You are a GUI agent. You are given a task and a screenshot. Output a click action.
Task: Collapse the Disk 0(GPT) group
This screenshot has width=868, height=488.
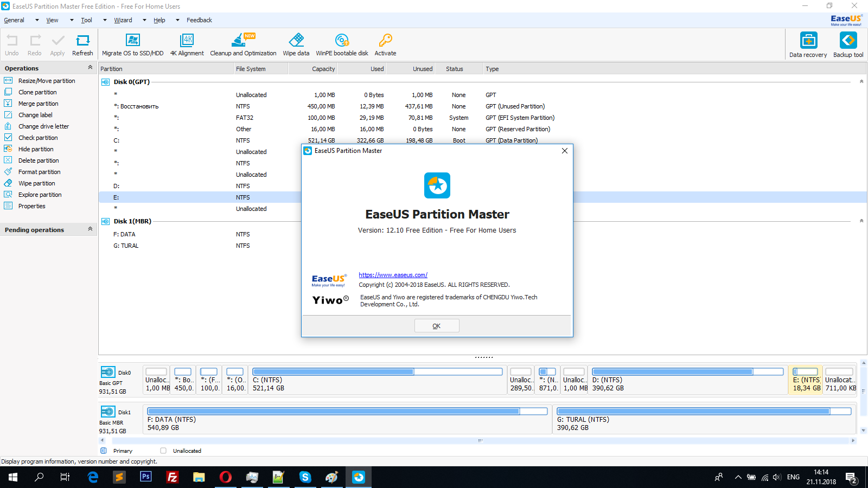pyautogui.click(x=861, y=81)
